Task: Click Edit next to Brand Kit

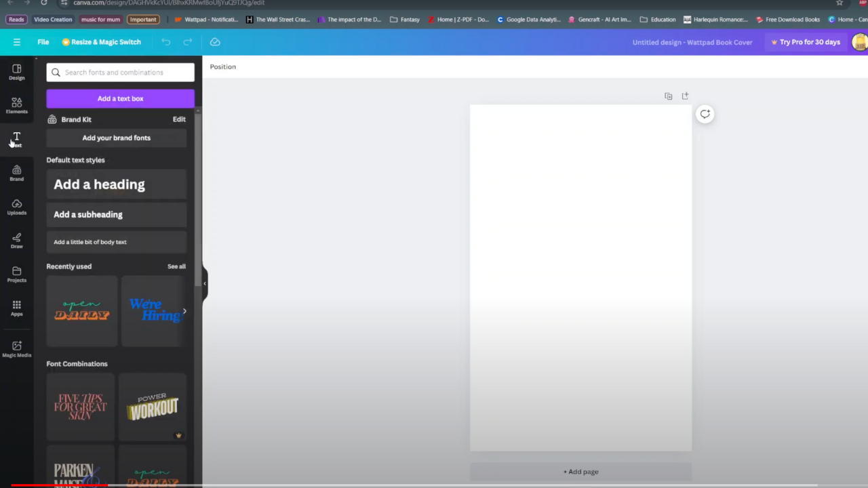Action: click(x=179, y=119)
